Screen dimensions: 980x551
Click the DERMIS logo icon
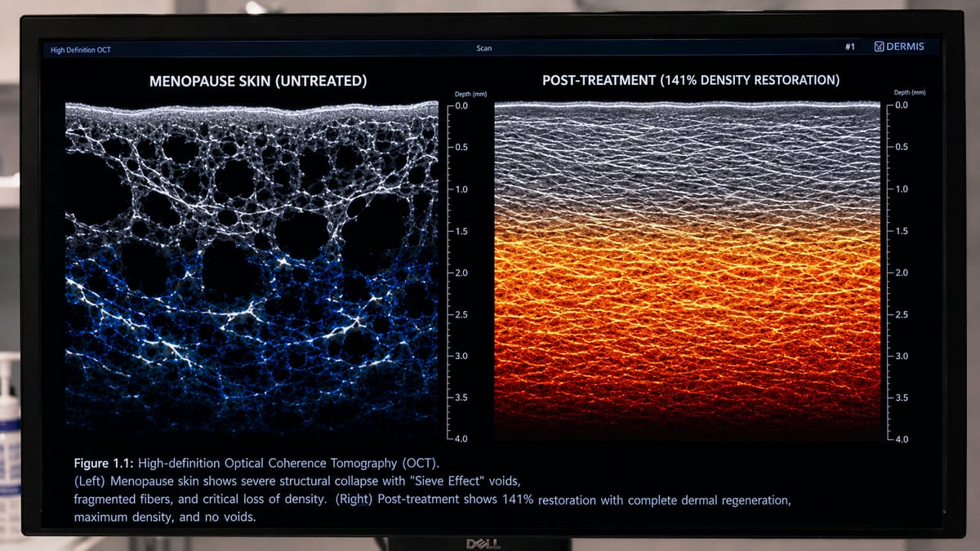pos(879,47)
